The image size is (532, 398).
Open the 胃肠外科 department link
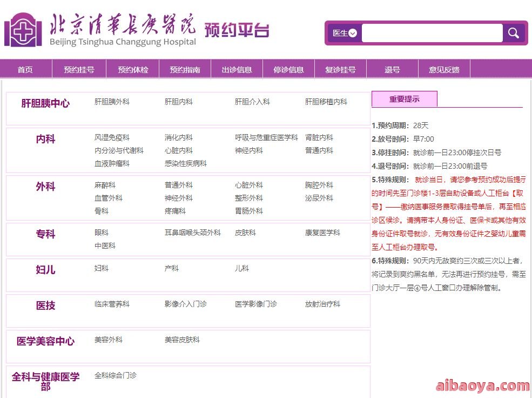pos(248,211)
